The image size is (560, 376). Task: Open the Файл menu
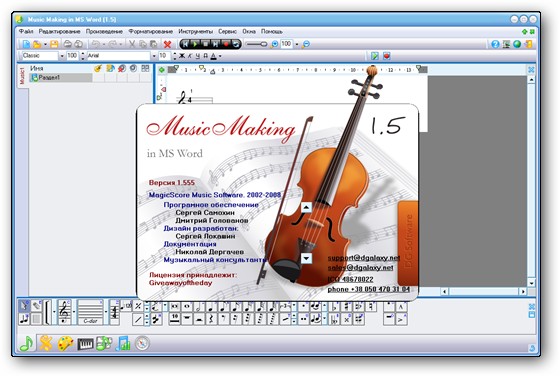pyautogui.click(x=26, y=31)
